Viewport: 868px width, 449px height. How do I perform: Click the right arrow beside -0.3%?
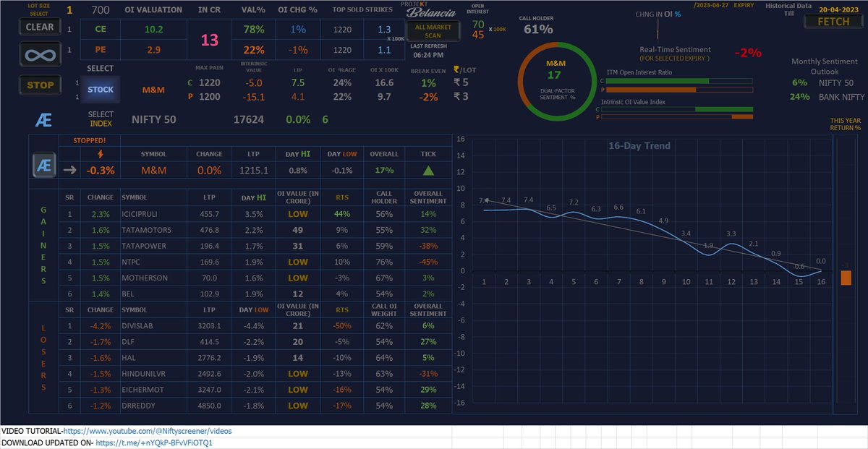coord(69,171)
